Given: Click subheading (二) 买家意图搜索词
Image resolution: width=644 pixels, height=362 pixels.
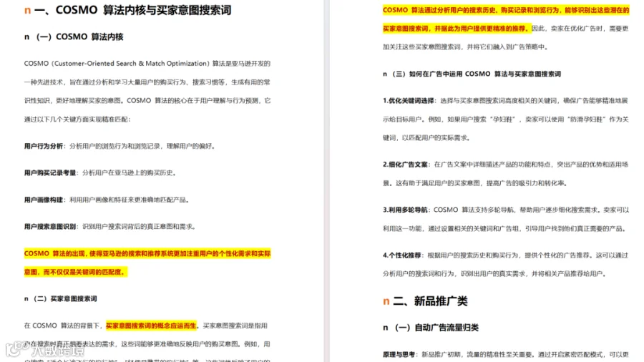Looking at the screenshot, I should (x=66, y=299).
